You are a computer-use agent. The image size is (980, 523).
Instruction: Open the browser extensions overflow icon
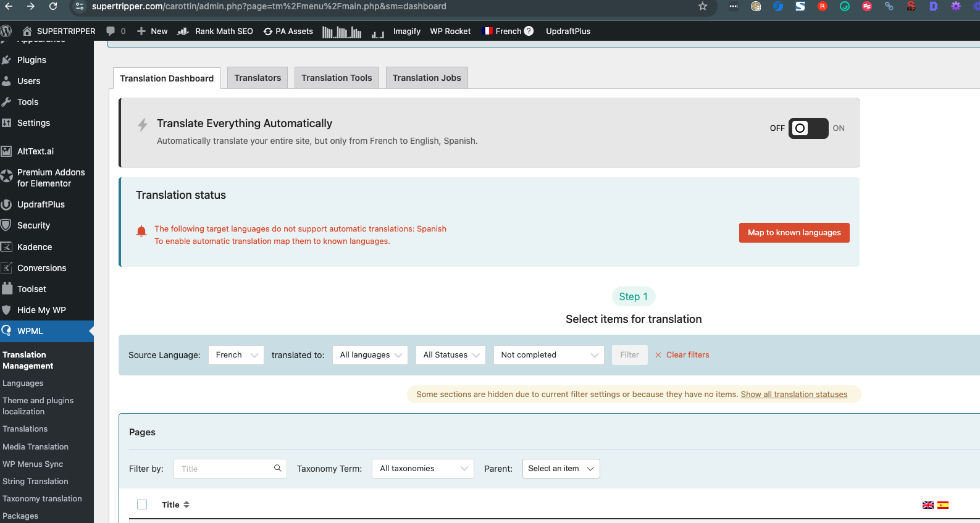(x=733, y=6)
